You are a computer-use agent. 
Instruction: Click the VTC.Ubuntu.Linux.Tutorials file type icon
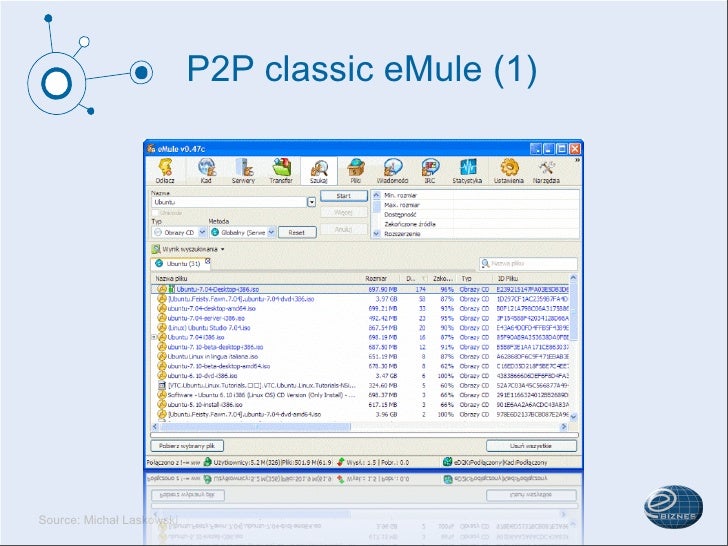pyautogui.click(x=162, y=385)
